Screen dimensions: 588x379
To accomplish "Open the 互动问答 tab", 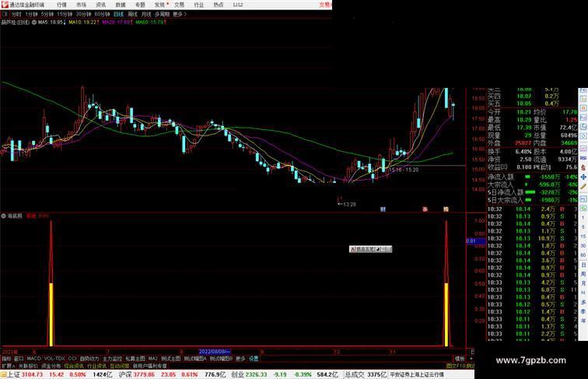I will 120,366.
